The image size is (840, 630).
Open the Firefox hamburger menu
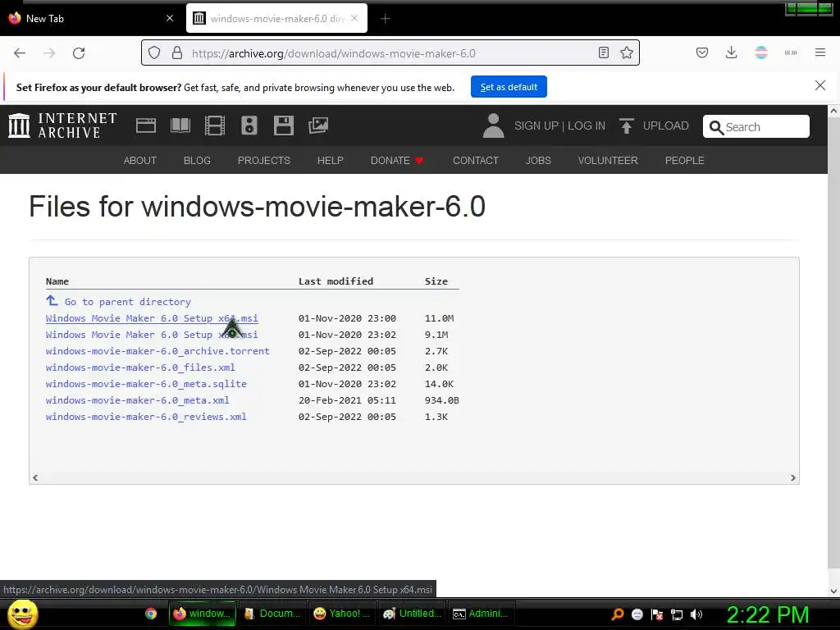[x=820, y=52]
